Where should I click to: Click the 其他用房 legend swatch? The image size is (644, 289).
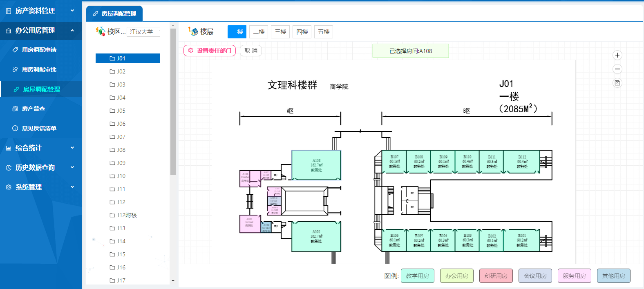coord(614,276)
